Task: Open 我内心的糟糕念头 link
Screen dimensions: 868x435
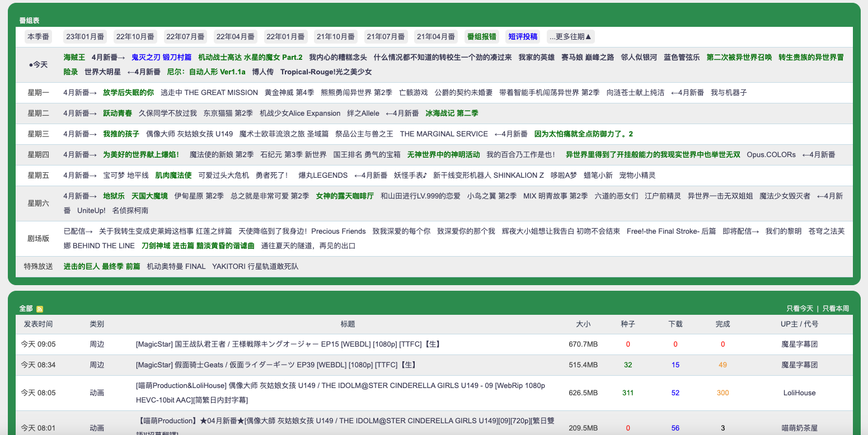Action: (x=338, y=58)
